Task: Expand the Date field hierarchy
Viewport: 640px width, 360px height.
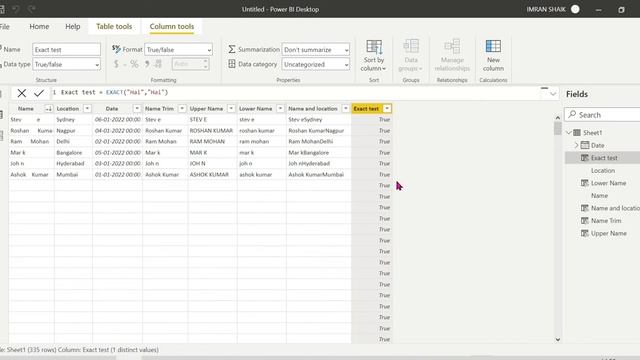Action: pos(576,145)
